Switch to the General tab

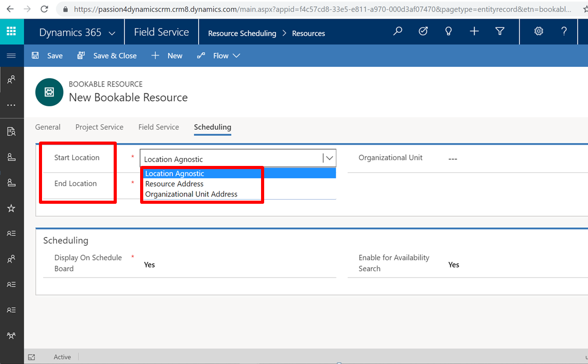[x=48, y=127]
